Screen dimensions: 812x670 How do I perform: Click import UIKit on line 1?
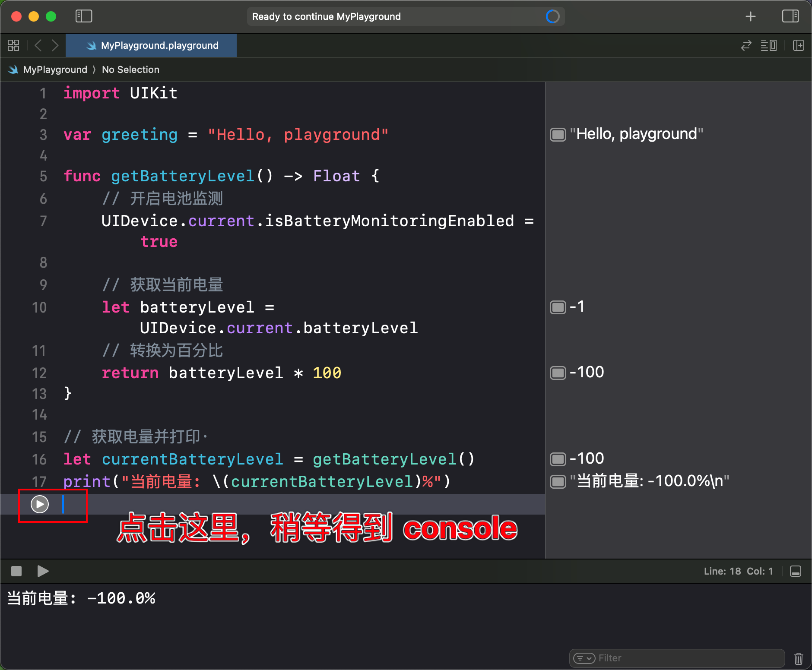coord(121,93)
